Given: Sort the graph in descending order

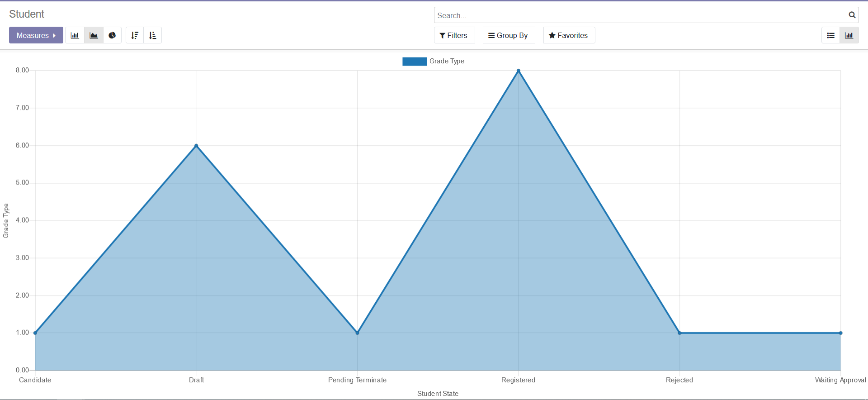Looking at the screenshot, I should pyautogui.click(x=135, y=35).
